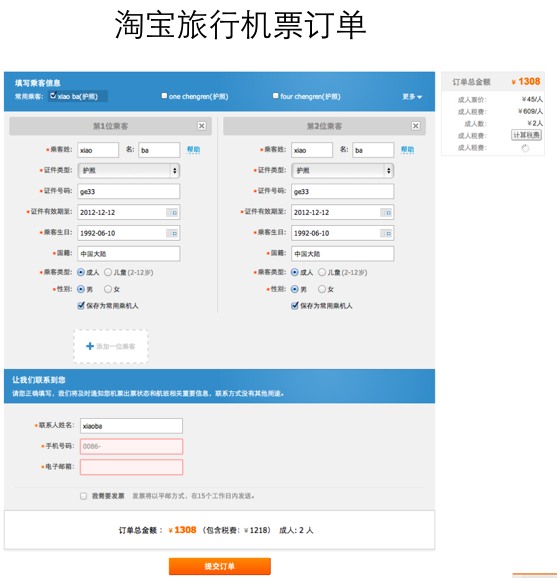
Task: Focus passenger 2 证件号码 field
Action: [x=342, y=191]
